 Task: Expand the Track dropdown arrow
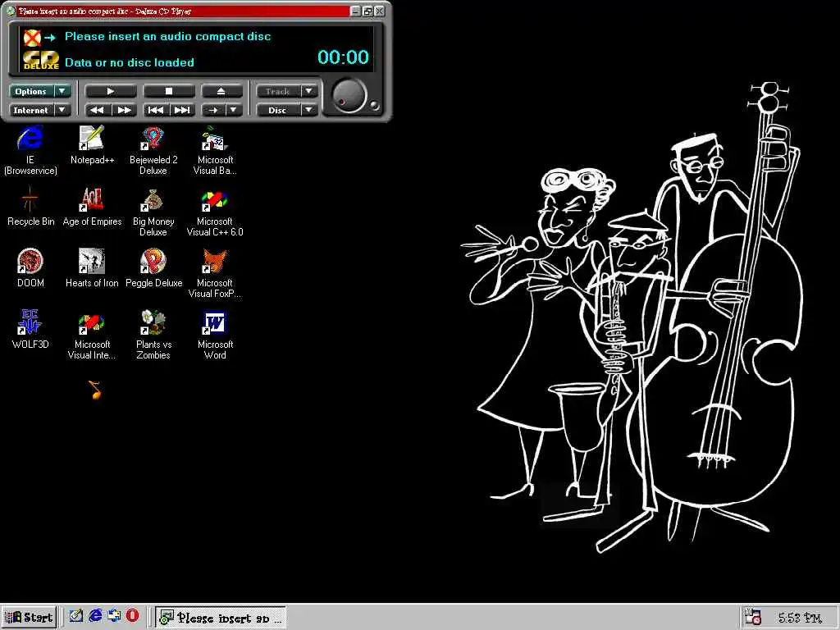(x=309, y=91)
